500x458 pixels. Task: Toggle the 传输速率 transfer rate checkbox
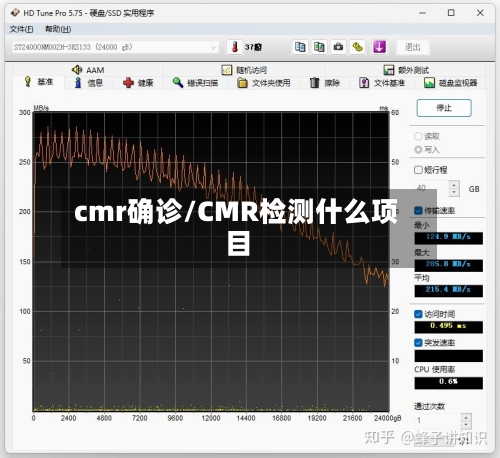[x=418, y=211]
